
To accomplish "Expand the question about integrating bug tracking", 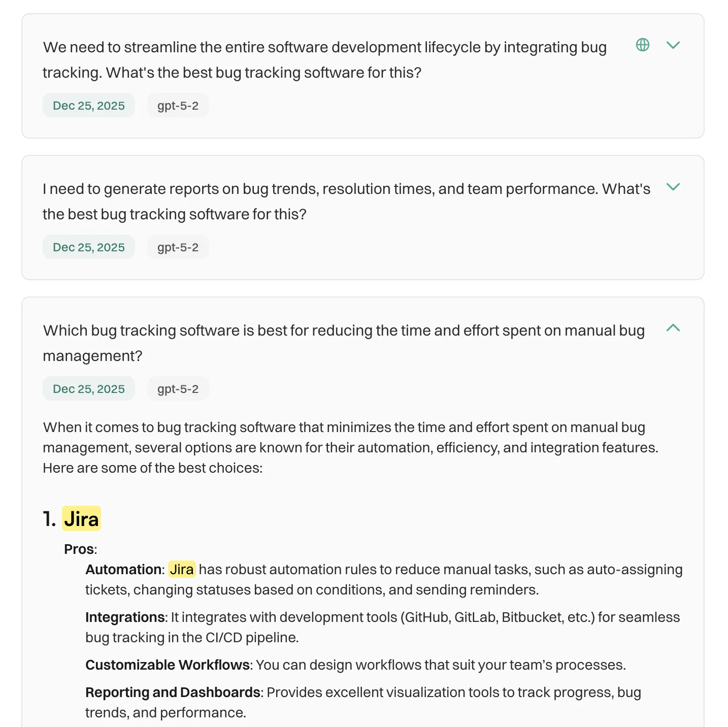I will point(674,45).
